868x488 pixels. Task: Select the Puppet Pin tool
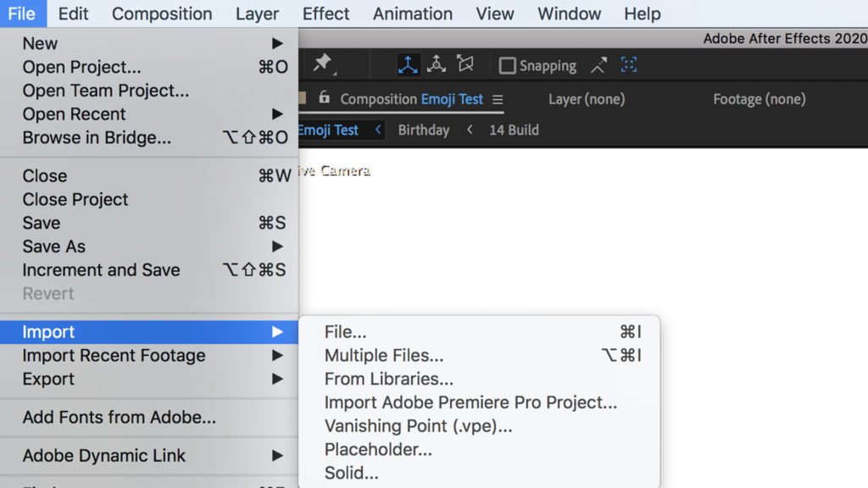click(x=322, y=64)
